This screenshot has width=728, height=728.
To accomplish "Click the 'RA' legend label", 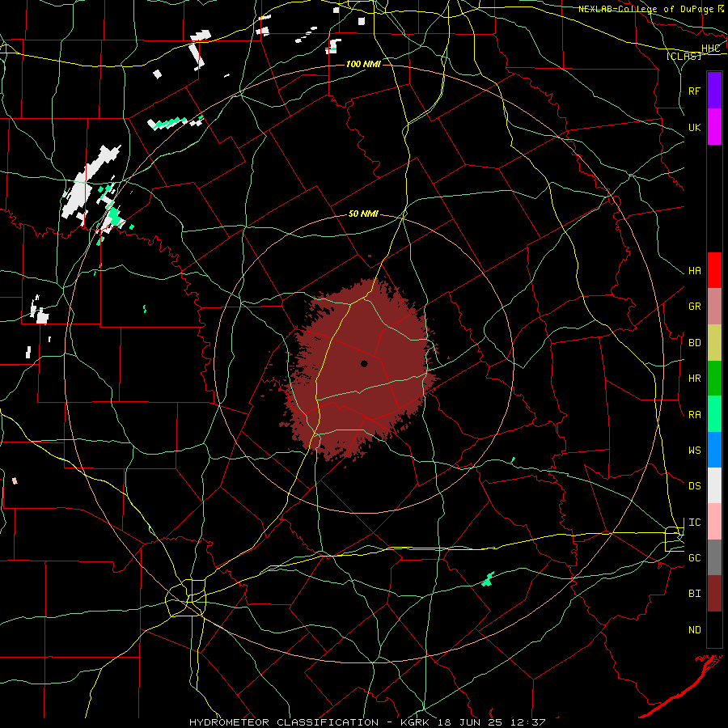I will pyautogui.click(x=695, y=415).
